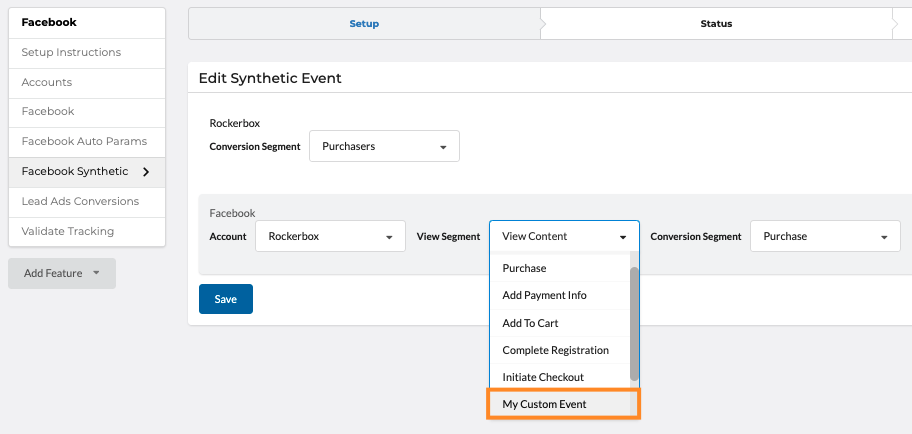Viewport: 912px width, 434px height.
Task: Open the Rockerbox account dropdown
Action: [x=330, y=236]
